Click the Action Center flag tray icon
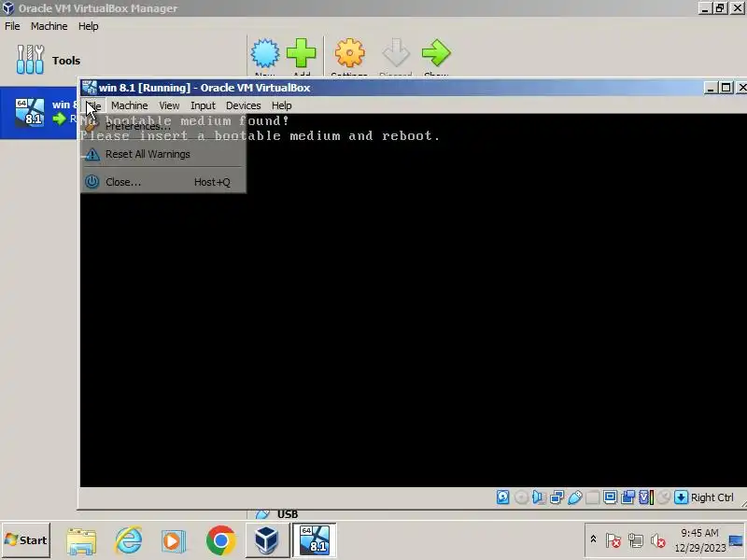The width and height of the screenshot is (747, 560). coord(613,540)
